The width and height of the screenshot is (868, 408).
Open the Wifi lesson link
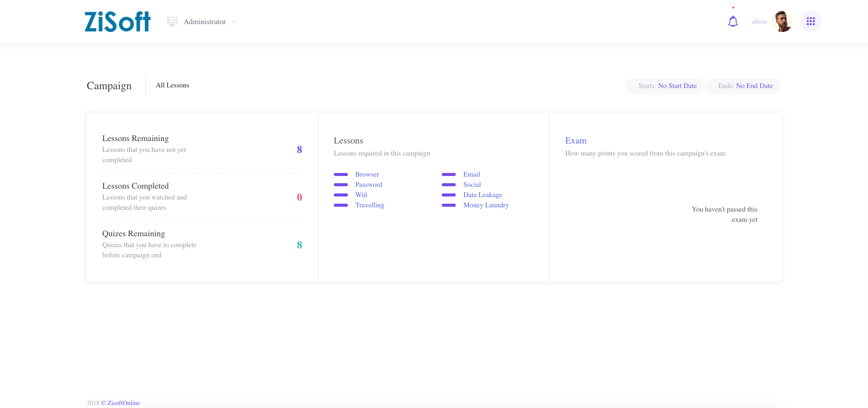[x=361, y=195]
